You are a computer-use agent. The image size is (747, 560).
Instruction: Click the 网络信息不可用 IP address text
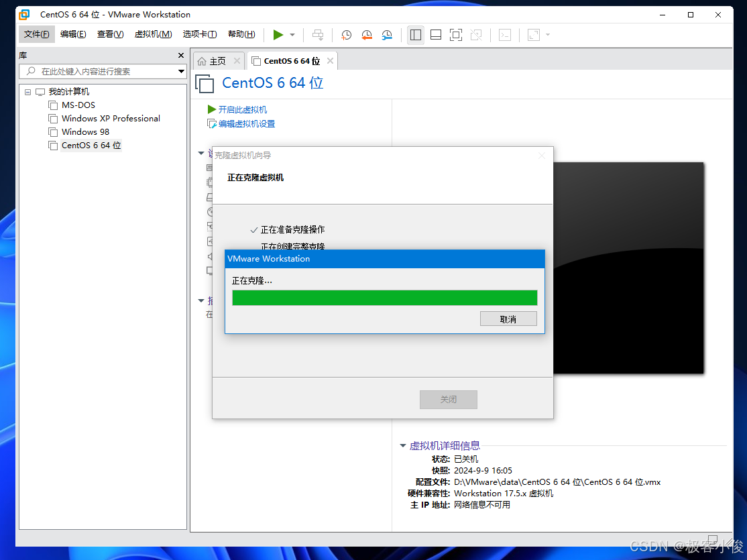pyautogui.click(x=481, y=505)
